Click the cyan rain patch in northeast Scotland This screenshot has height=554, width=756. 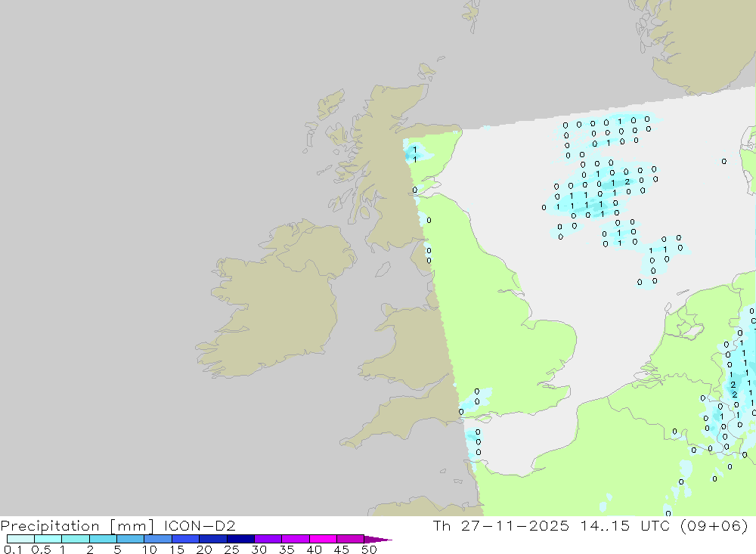[x=414, y=153]
